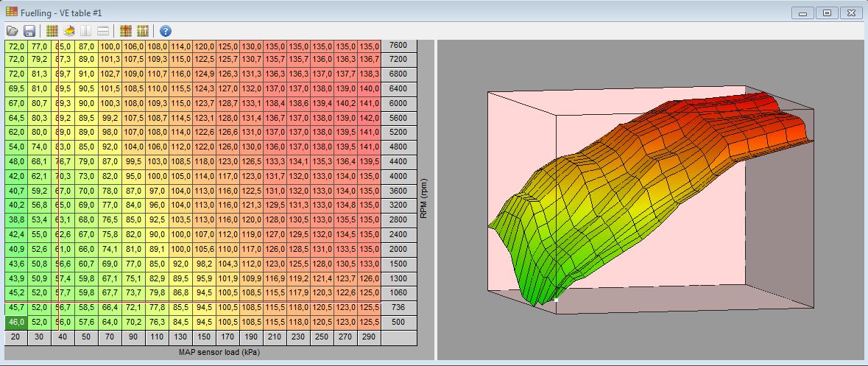868x366 pixels.
Task: Select the 4000 RPM row header
Action: pos(398,177)
